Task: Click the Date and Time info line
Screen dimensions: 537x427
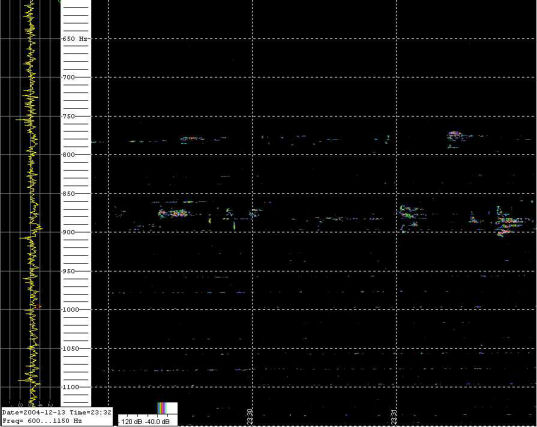Action: (x=57, y=413)
